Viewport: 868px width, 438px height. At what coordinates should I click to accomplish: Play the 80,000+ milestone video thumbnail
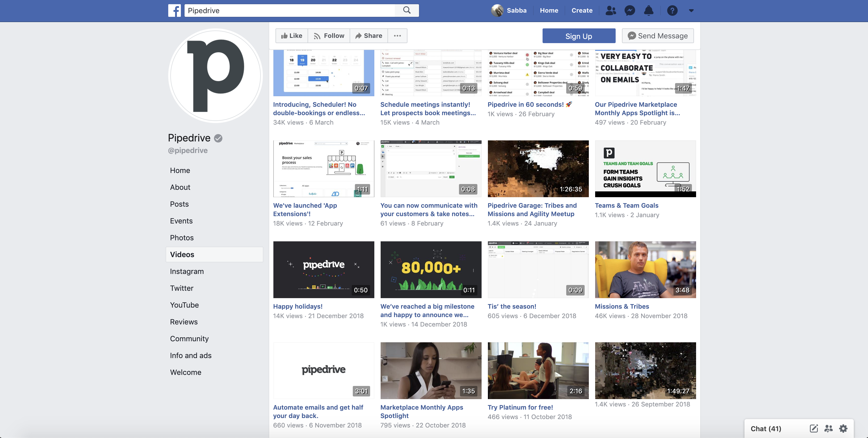(x=431, y=269)
